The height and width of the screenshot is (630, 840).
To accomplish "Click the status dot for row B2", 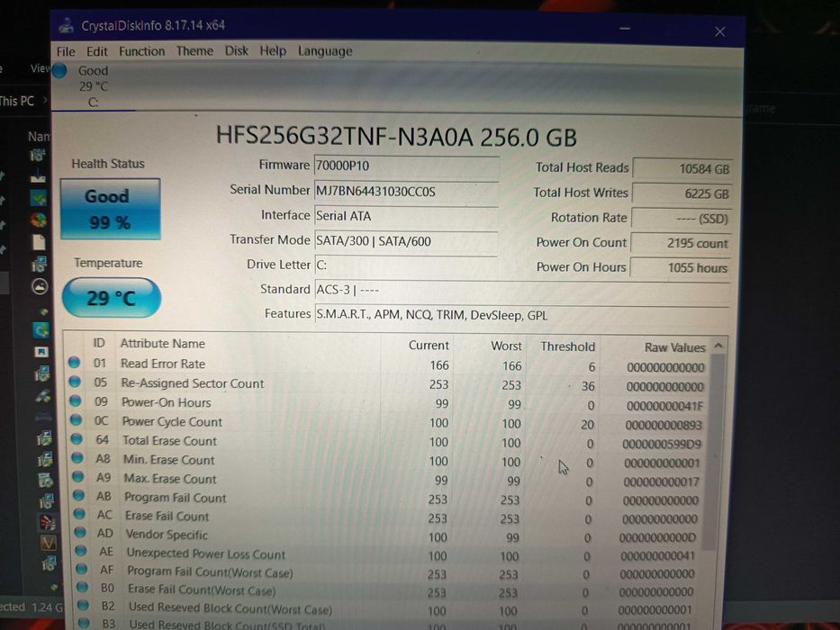I will [83, 606].
